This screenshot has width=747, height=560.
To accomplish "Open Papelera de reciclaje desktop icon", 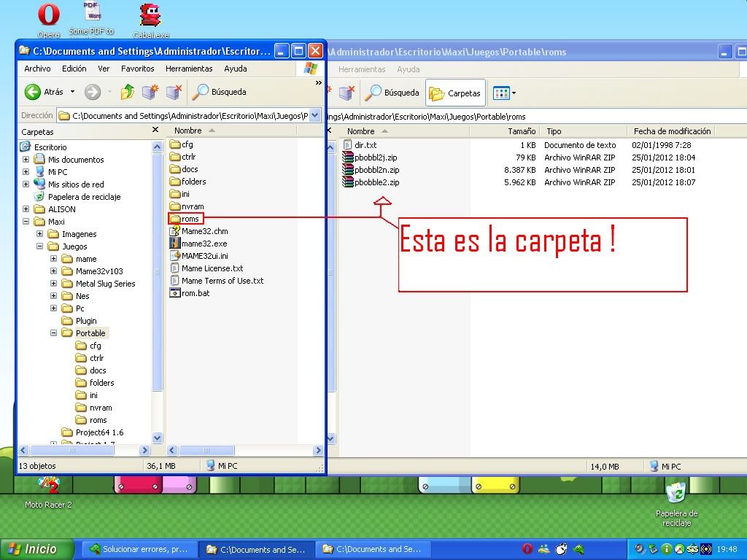I will click(676, 505).
